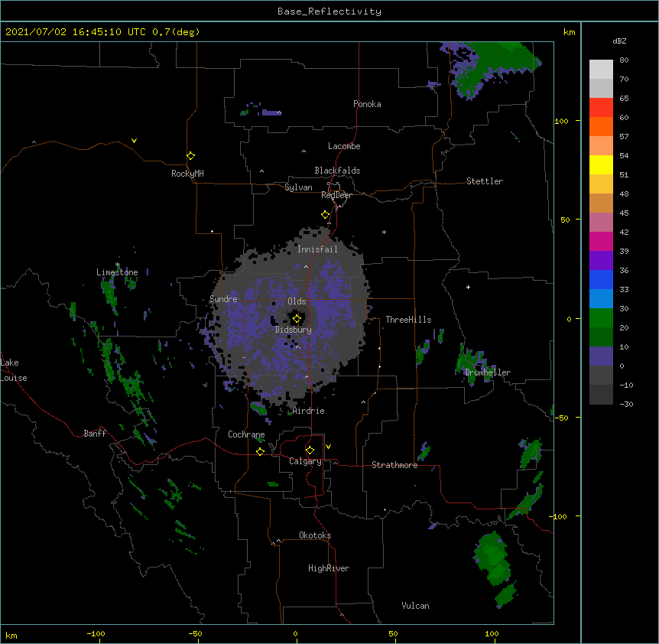Select the light grey 80-70 dBZ legend swatch
659x644 pixels.
pos(601,70)
